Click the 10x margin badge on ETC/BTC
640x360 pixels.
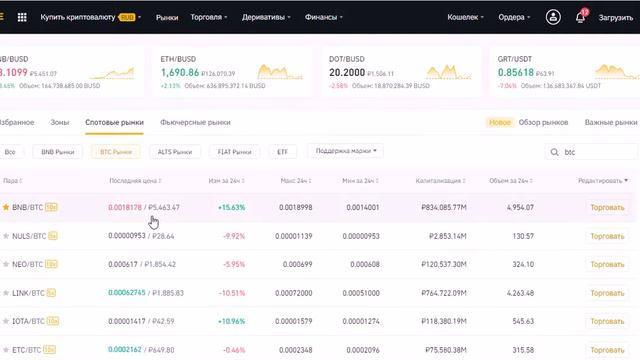click(x=49, y=350)
